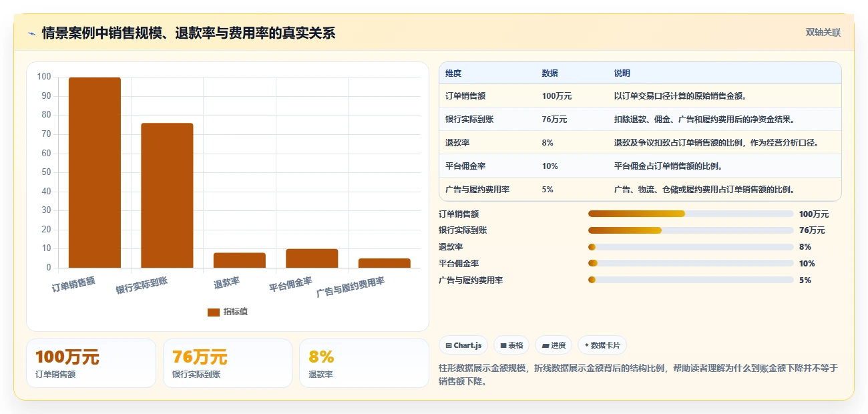The height and width of the screenshot is (414, 868).
Task: Click the 双轴关联 label in header
Action: (x=823, y=32)
